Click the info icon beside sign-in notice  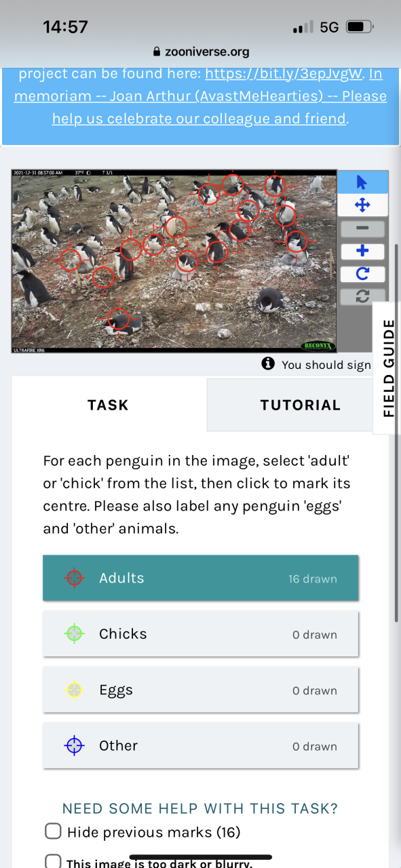(268, 364)
